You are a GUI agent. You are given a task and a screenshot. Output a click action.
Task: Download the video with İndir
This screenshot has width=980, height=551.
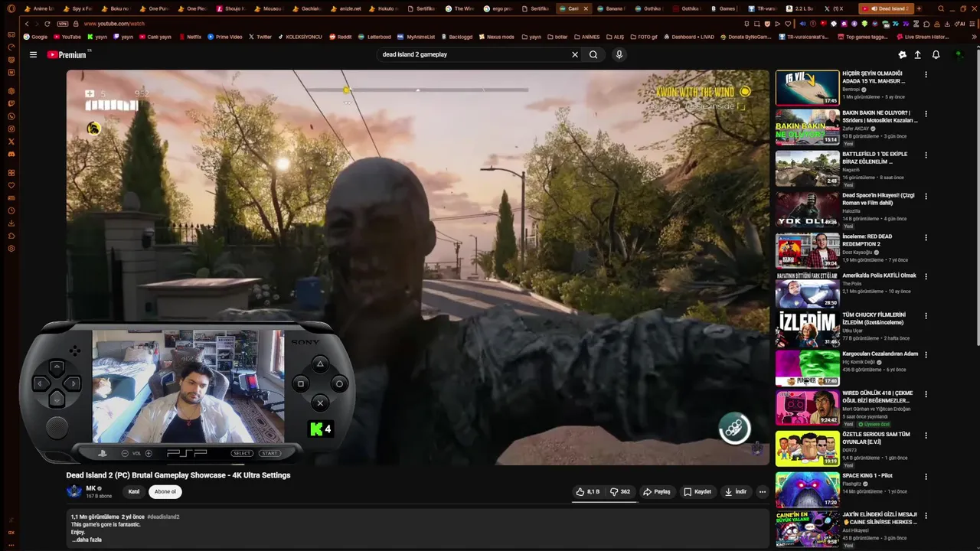coord(736,492)
